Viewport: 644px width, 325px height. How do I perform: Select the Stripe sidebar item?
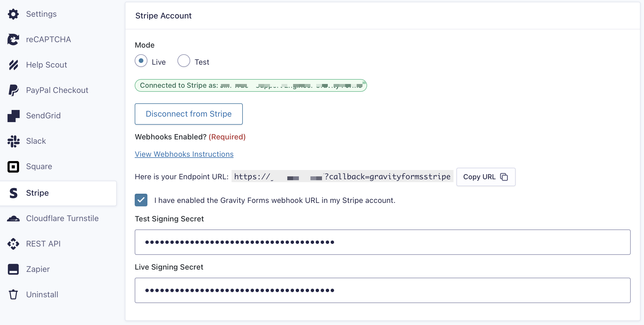click(x=58, y=193)
